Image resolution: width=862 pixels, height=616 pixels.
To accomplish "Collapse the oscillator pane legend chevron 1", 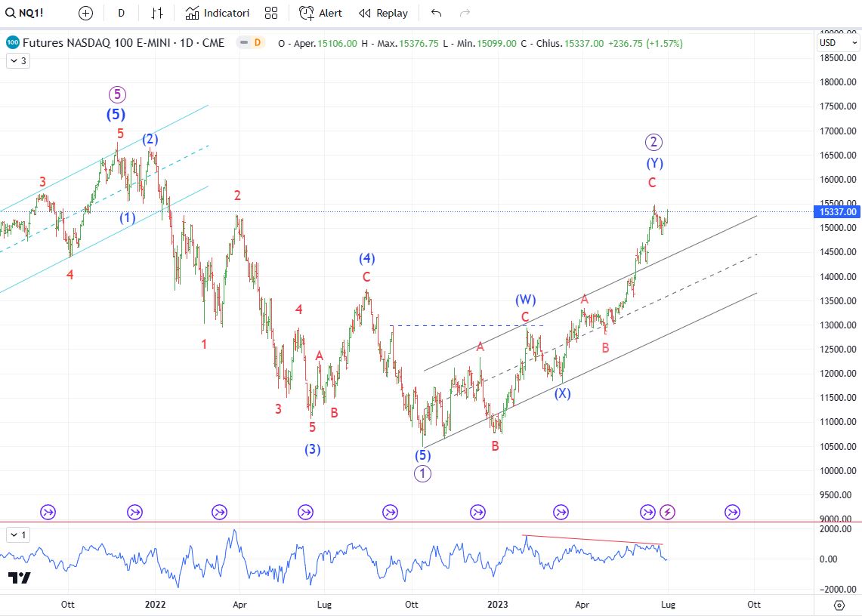I will 18,534.
